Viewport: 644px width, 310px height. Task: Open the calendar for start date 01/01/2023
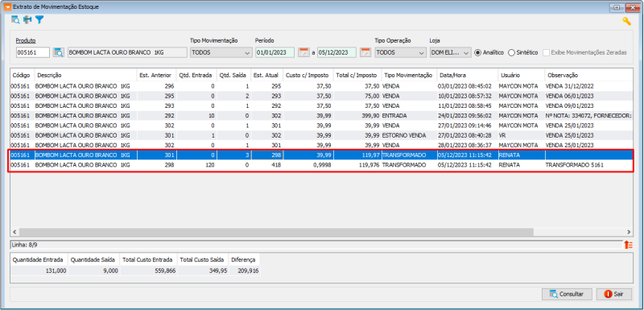click(303, 52)
